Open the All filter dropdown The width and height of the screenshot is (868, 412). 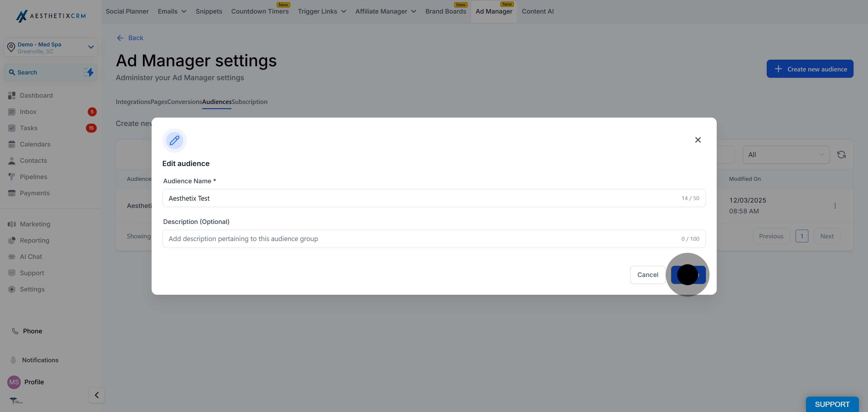(785, 155)
